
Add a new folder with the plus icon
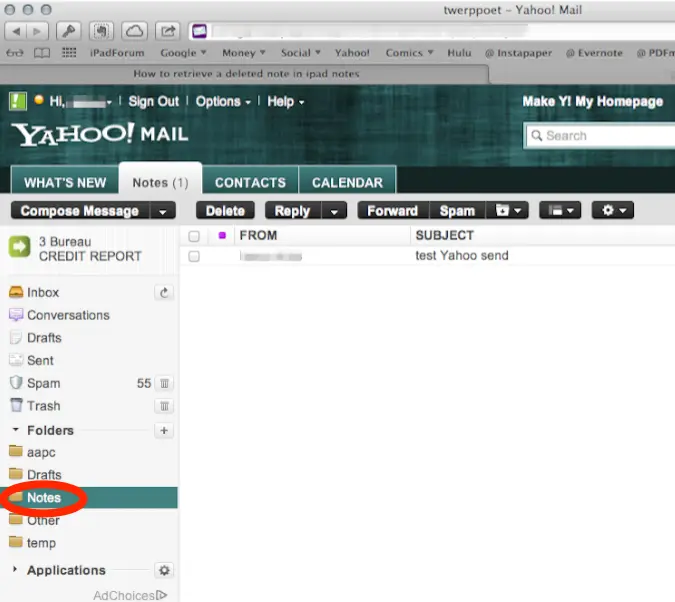pos(165,431)
